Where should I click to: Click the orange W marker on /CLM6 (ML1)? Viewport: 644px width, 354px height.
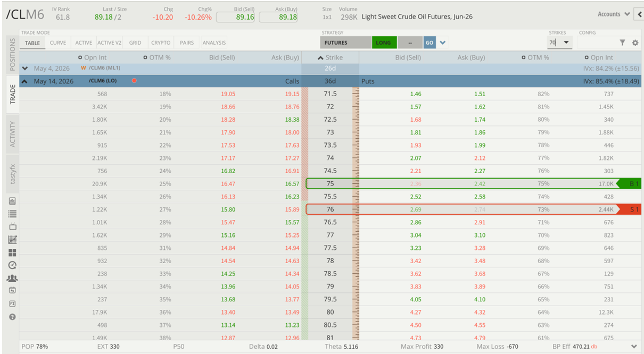pyautogui.click(x=84, y=68)
